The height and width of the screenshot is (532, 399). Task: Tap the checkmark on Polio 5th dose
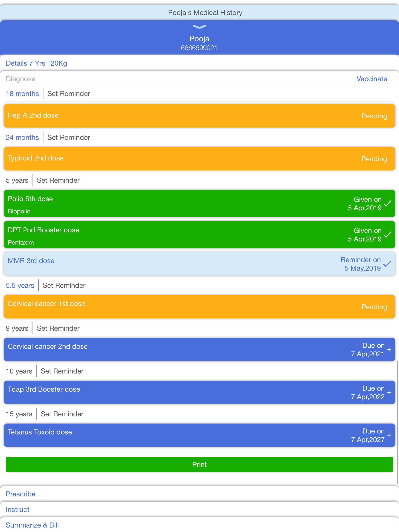pos(388,203)
